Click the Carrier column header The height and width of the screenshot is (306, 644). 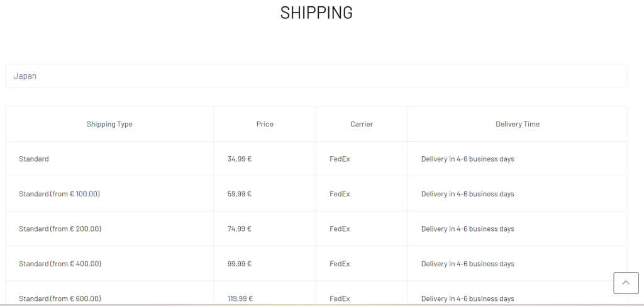point(362,124)
